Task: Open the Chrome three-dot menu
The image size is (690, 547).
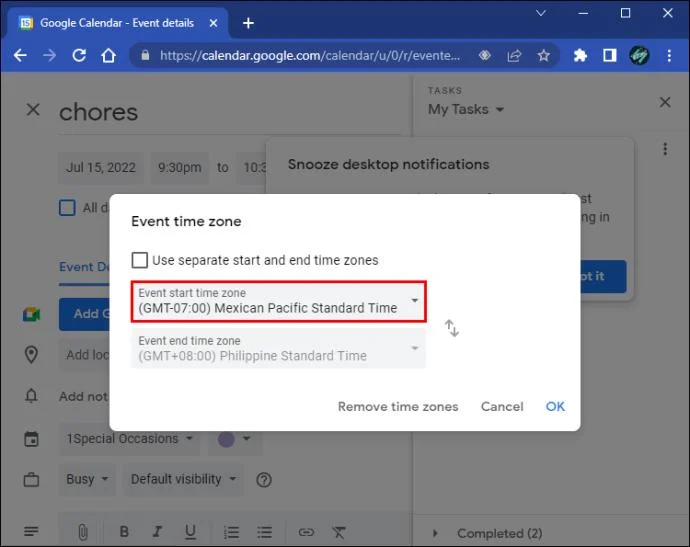Action: (669, 55)
